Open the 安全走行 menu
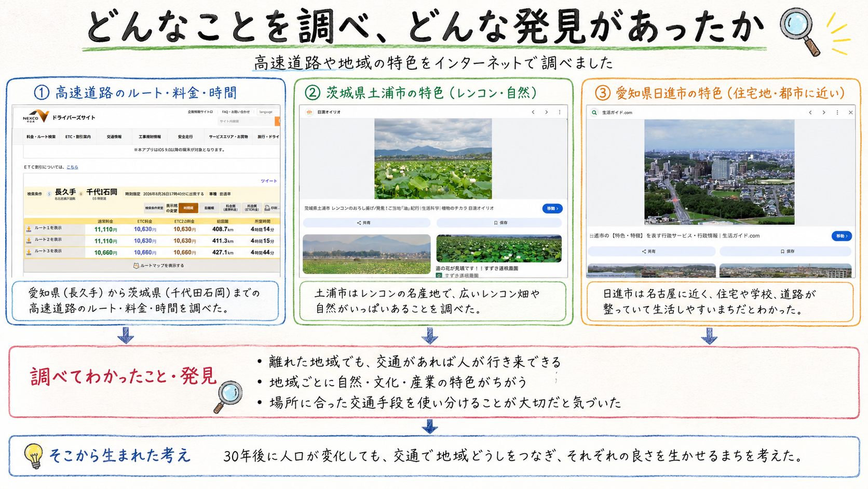The width and height of the screenshot is (868, 489). [x=185, y=137]
